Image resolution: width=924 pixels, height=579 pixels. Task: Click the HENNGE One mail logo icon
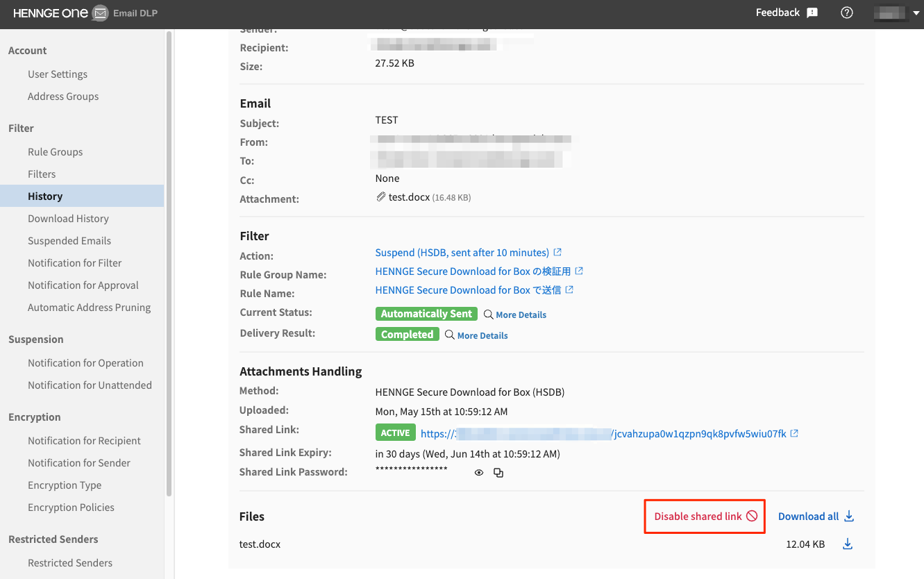101,13
